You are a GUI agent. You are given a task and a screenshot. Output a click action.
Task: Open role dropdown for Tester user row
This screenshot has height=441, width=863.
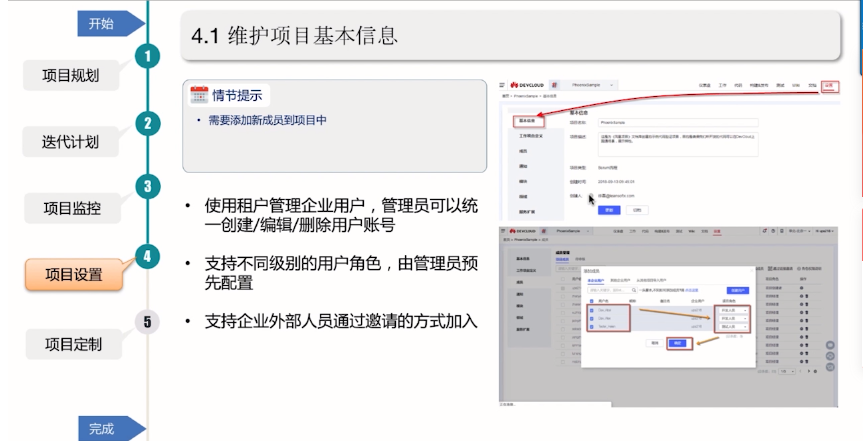click(733, 326)
